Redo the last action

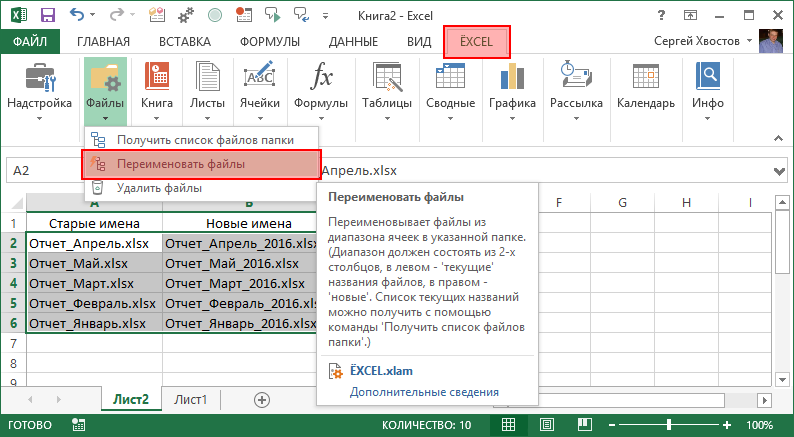pos(116,15)
